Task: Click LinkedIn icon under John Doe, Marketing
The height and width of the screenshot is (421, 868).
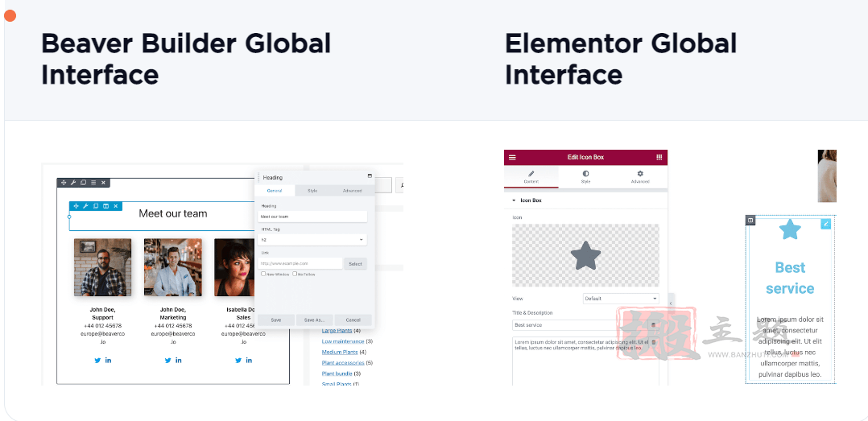Action: click(x=178, y=360)
